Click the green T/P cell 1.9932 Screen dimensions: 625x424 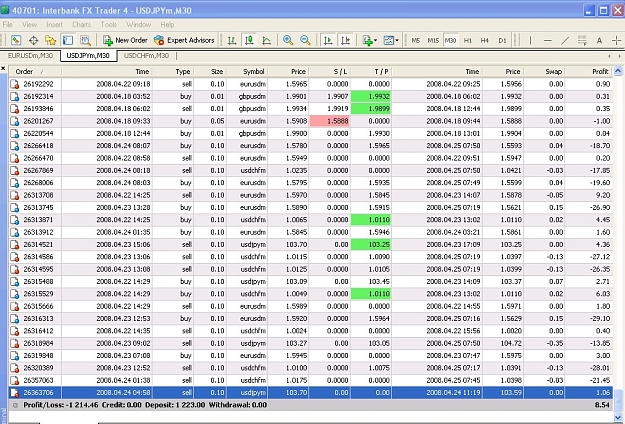pyautogui.click(x=371, y=96)
